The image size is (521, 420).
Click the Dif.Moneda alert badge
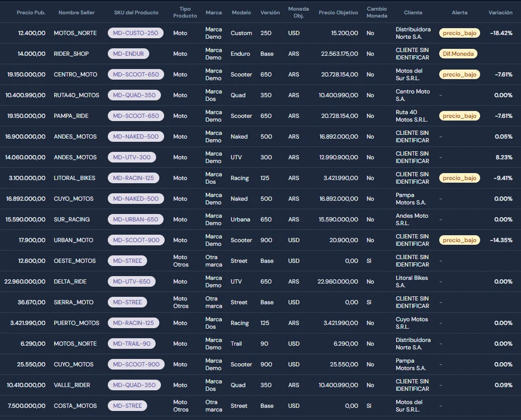pos(458,54)
